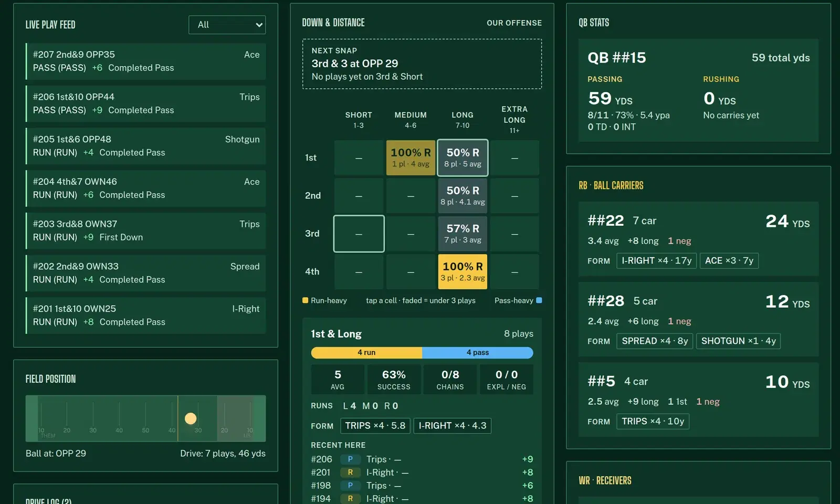This screenshot has width=840, height=504.
Task: Click the 63% Success stat tile
Action: (x=394, y=380)
